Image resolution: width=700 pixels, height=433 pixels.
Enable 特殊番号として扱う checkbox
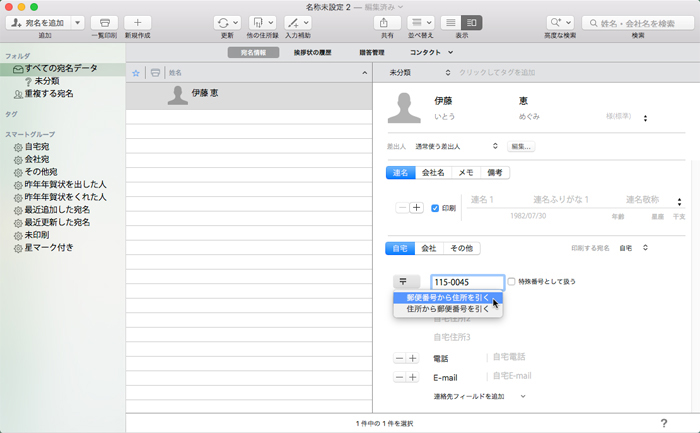[512, 282]
